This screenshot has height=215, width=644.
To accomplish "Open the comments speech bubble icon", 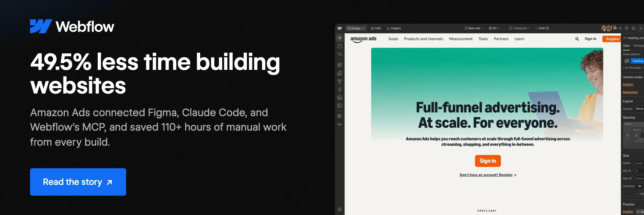I will pos(634,28).
